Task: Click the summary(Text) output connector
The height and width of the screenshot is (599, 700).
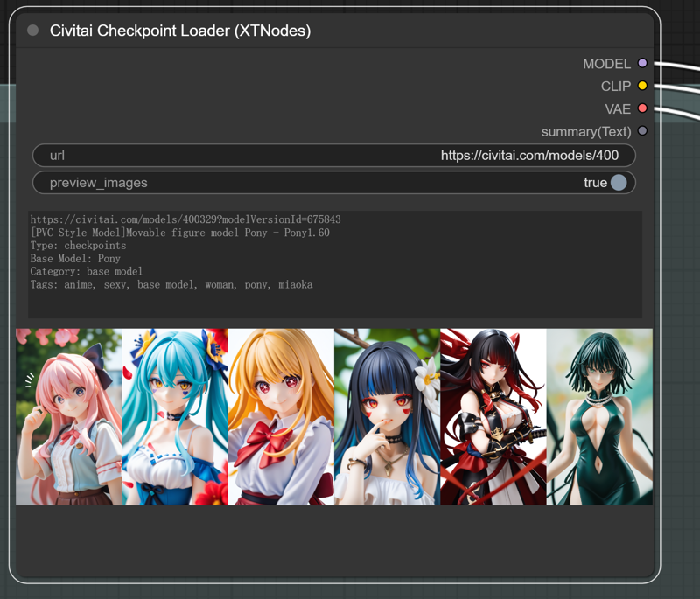Action: pos(642,131)
